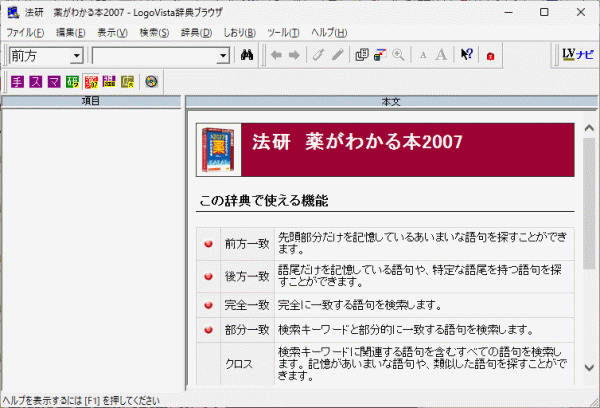Maximize the LogoVista window
The width and height of the screenshot is (600, 408).
[544, 12]
